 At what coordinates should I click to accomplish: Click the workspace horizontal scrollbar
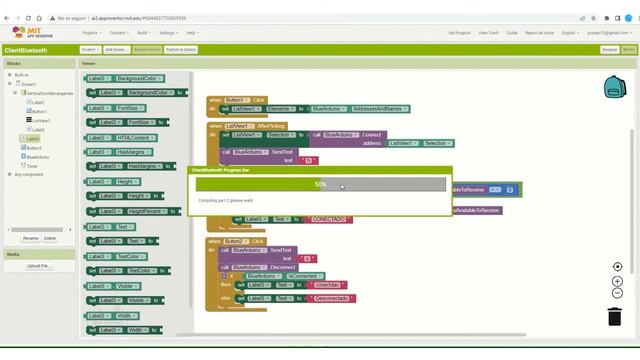tap(351, 335)
